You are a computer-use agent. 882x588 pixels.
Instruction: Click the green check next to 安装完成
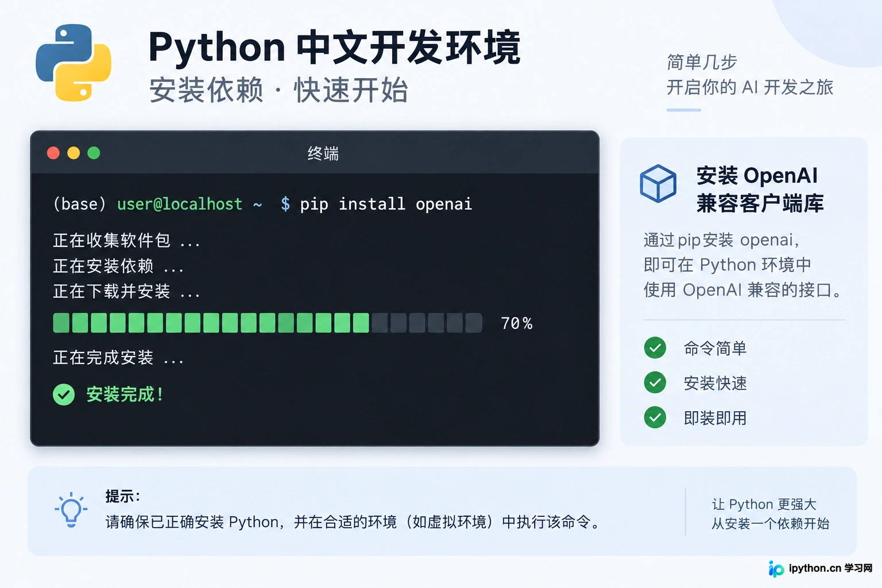(x=64, y=394)
